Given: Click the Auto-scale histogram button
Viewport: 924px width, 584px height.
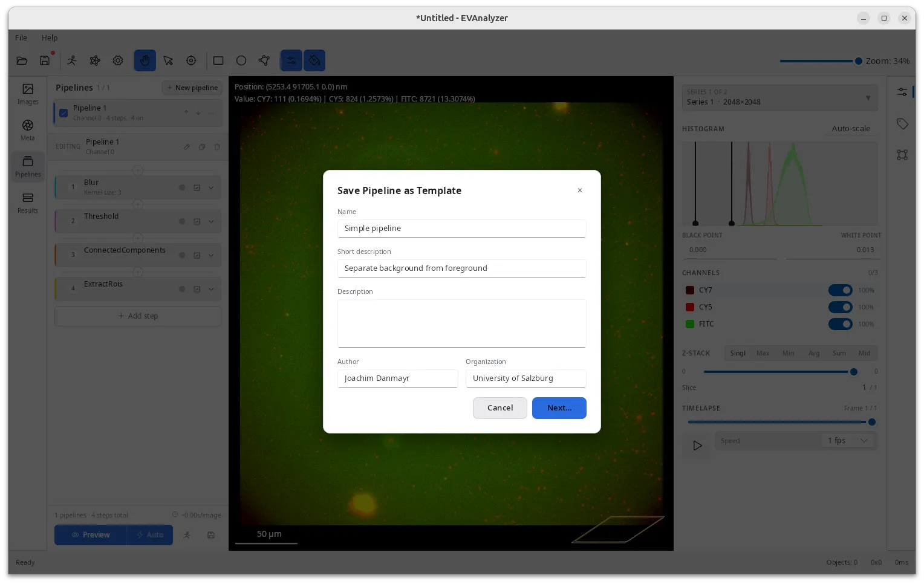Looking at the screenshot, I should (x=851, y=129).
